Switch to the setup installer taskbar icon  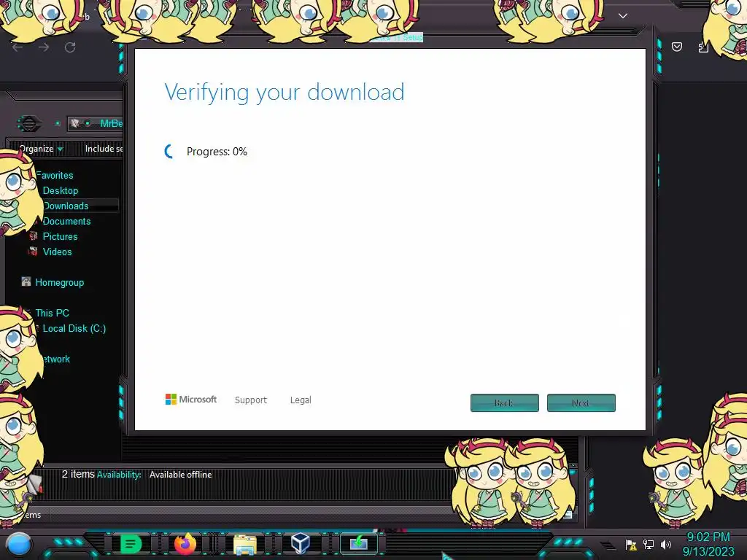click(359, 542)
